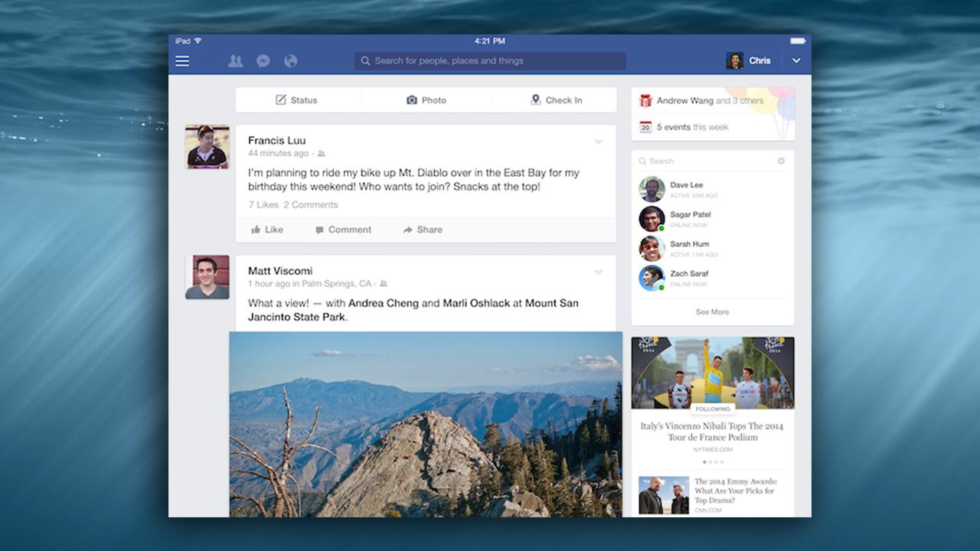Open the Messenger icon
The image size is (980, 551).
263,61
